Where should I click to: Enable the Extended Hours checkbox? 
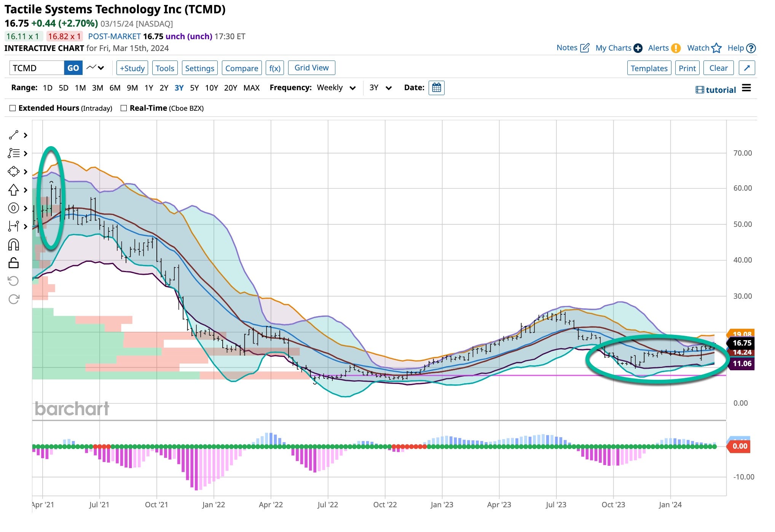pos(13,108)
